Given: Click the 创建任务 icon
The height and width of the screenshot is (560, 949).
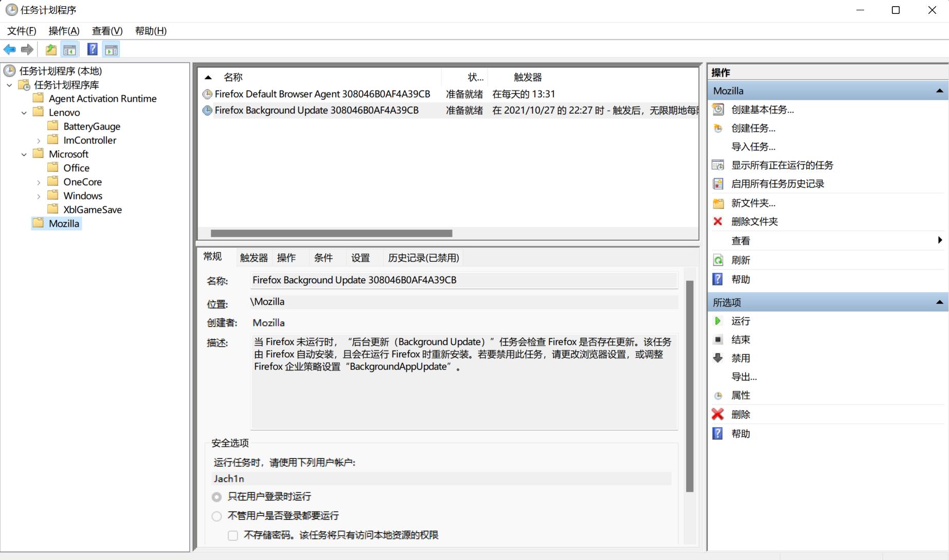Looking at the screenshot, I should click(718, 128).
